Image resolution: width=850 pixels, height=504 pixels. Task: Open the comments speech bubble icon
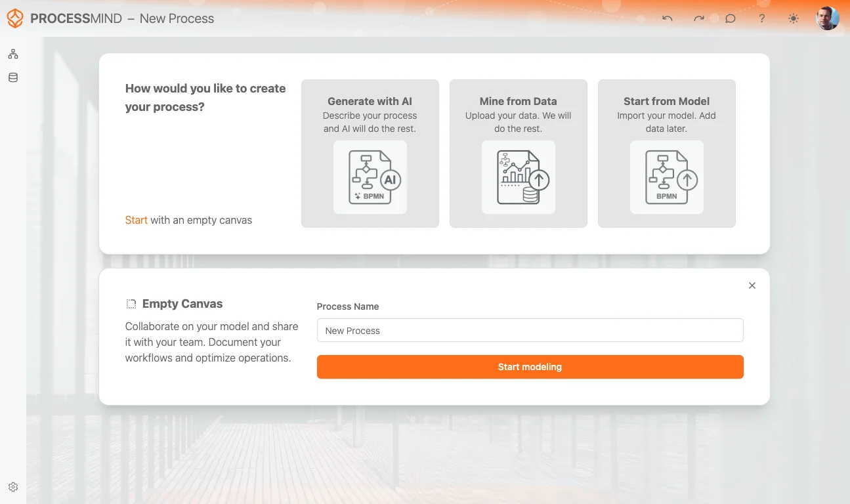731,18
